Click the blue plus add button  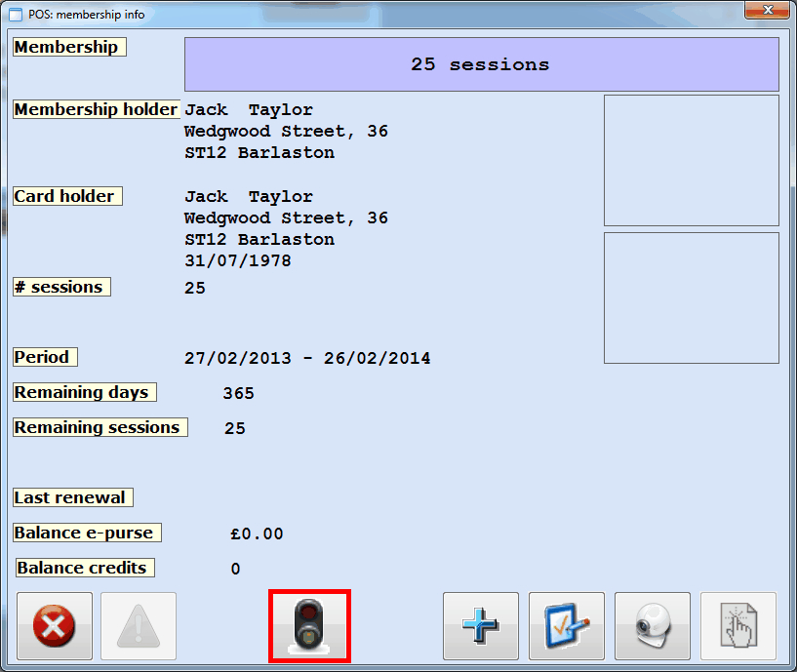[x=480, y=626]
